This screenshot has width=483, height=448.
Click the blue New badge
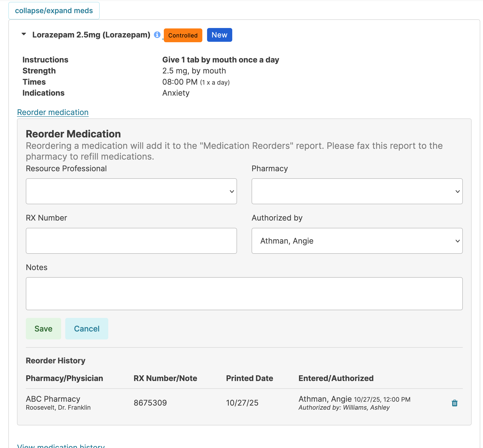pos(219,35)
